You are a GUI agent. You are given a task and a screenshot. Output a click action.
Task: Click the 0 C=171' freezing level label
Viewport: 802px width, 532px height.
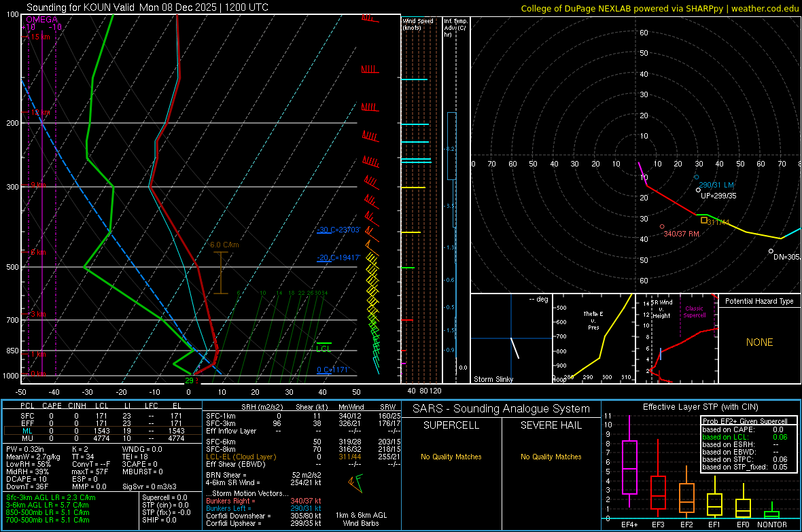click(x=332, y=370)
